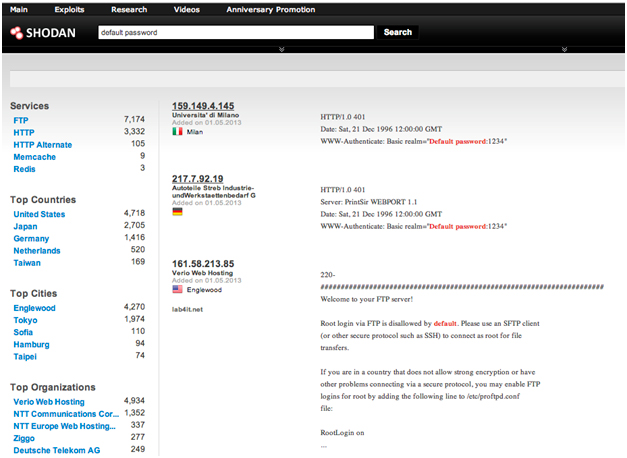This screenshot has width=627, height=458.
Task: Filter results by Netherlands country
Action: 37,251
